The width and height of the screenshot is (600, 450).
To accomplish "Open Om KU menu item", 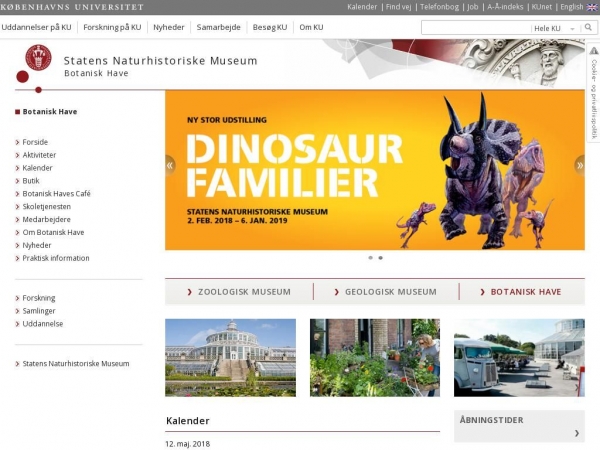I will pos(311,27).
